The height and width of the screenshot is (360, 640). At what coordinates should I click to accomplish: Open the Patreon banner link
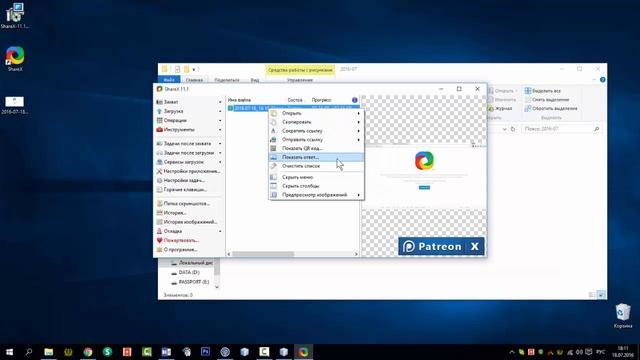coord(432,247)
